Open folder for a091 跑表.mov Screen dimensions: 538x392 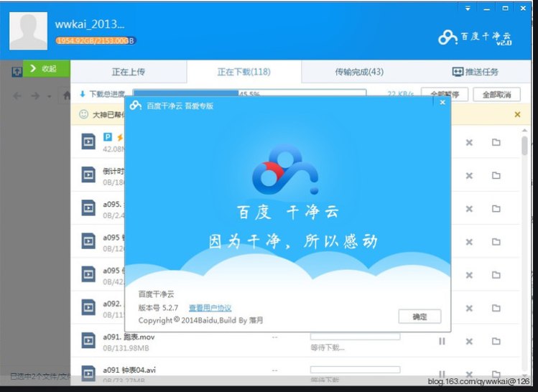pyautogui.click(x=496, y=341)
